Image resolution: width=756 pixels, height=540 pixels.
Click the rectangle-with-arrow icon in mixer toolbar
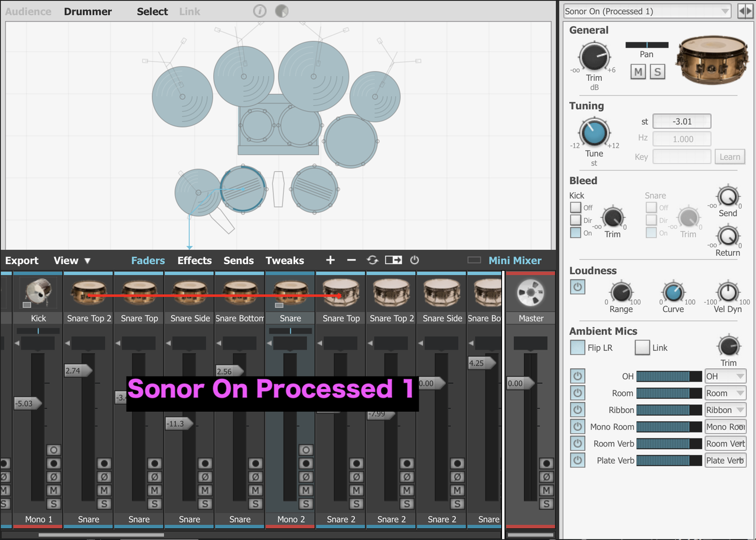coord(393,261)
